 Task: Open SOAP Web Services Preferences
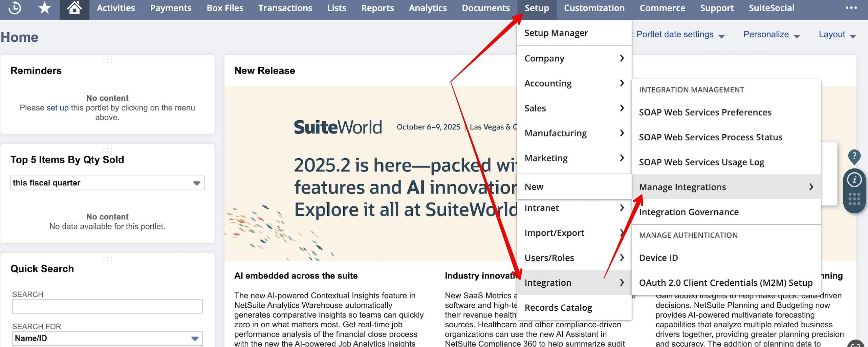pos(726,112)
